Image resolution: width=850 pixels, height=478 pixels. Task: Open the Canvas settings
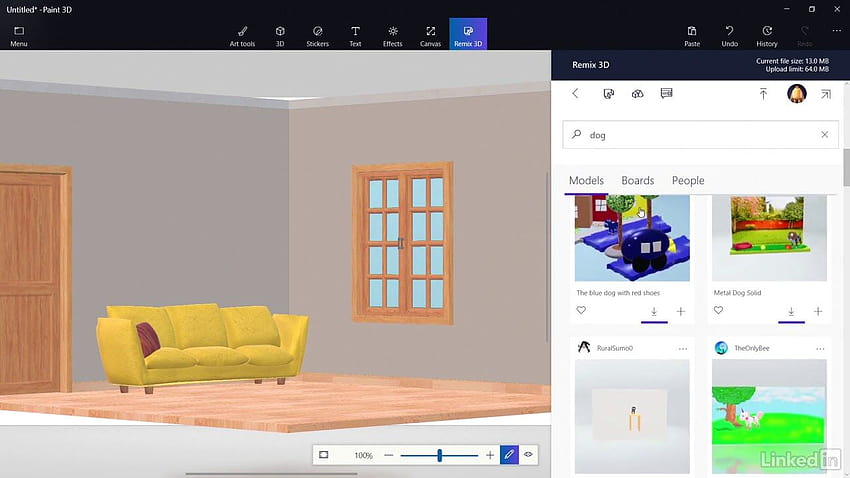[x=430, y=36]
